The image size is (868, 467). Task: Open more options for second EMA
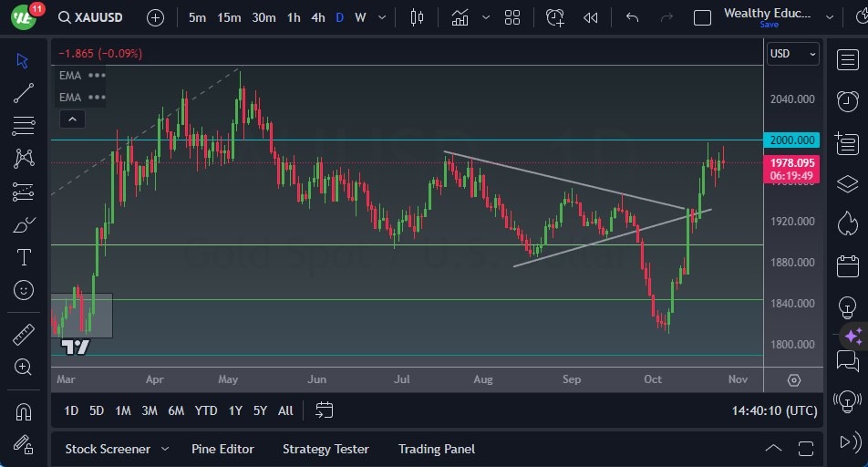pyautogui.click(x=97, y=98)
